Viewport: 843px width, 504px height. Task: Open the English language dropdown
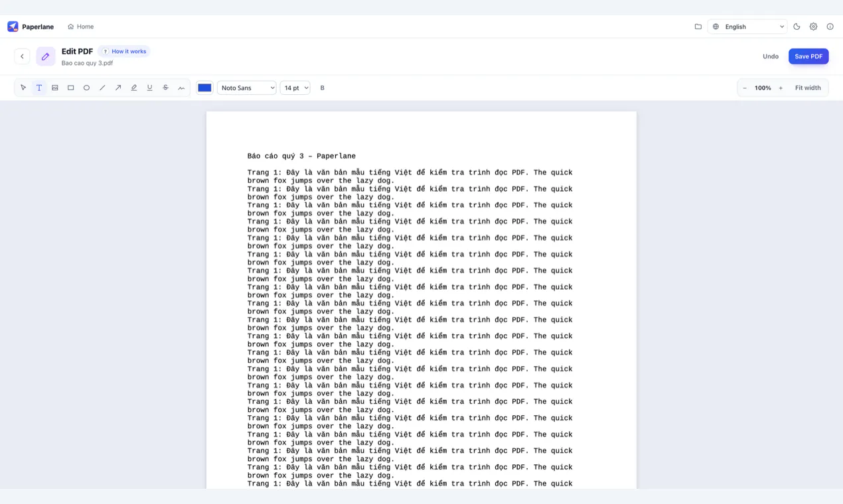747,27
